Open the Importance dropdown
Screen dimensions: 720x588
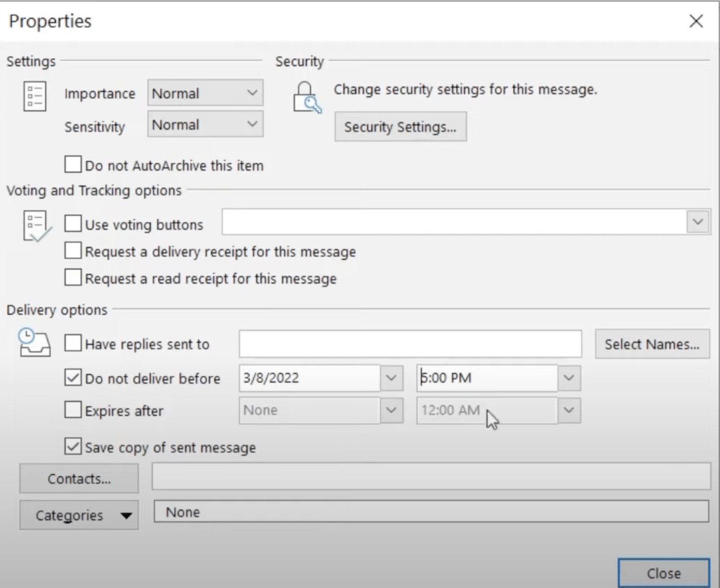(251, 93)
